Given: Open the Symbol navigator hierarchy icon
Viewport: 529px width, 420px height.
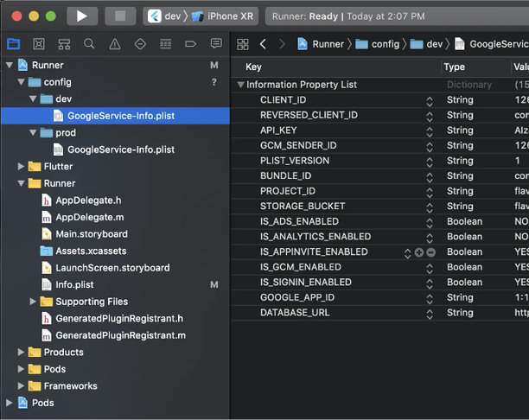Looking at the screenshot, I should (x=64, y=44).
